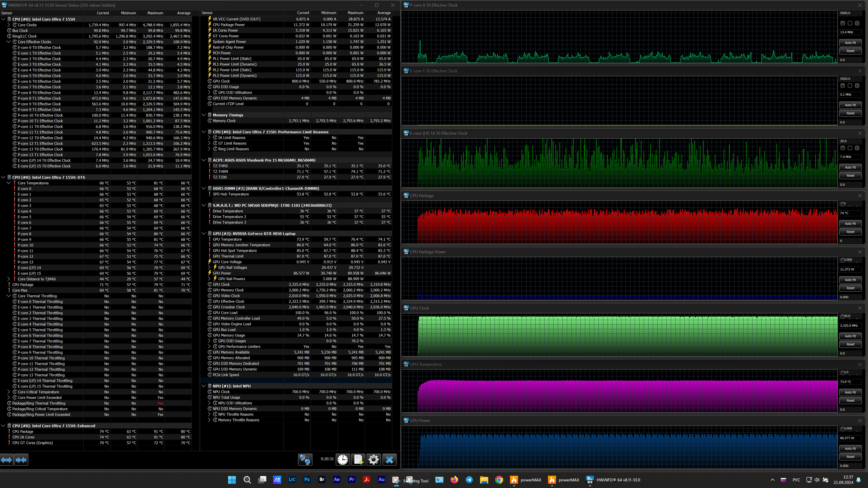Open the network remote monitoring icon

tap(305, 460)
